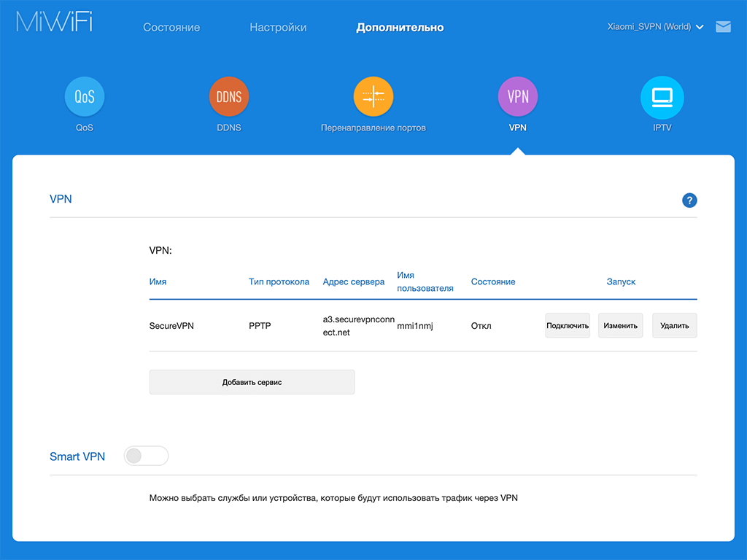Open the IPTV monitor icon
747x560 pixels.
pos(662,97)
